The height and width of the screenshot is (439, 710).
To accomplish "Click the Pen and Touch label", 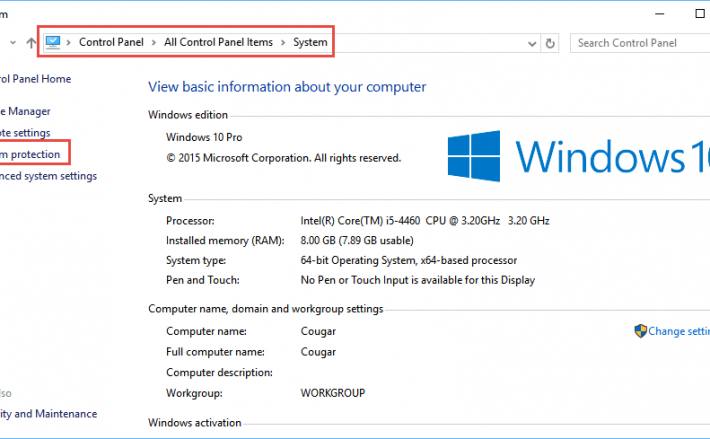I will coord(202,280).
